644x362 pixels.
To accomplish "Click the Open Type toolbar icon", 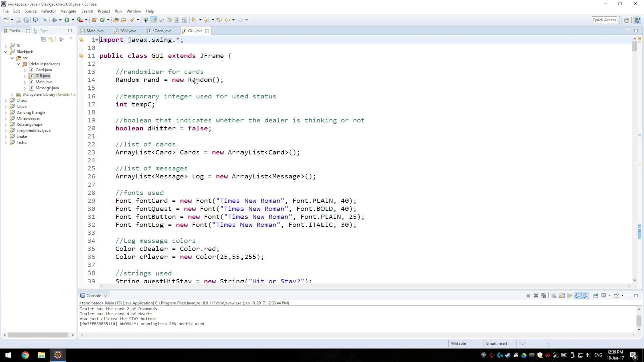I will pos(116,20).
